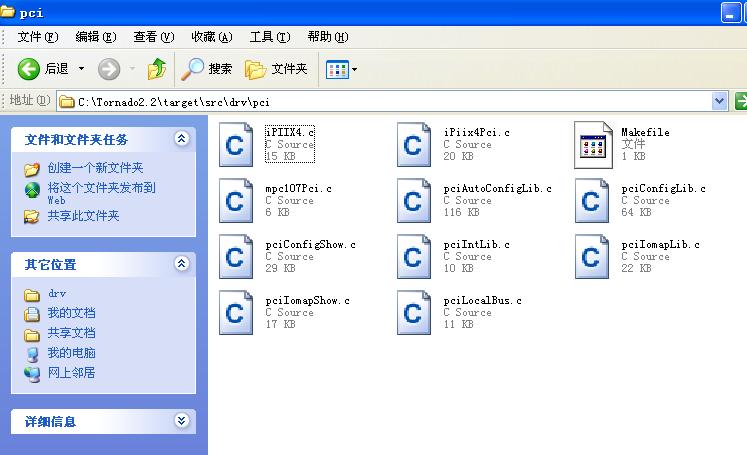This screenshot has height=455, width=747.
Task: Click the pciLocalBus.c file name text
Action: click(x=483, y=301)
